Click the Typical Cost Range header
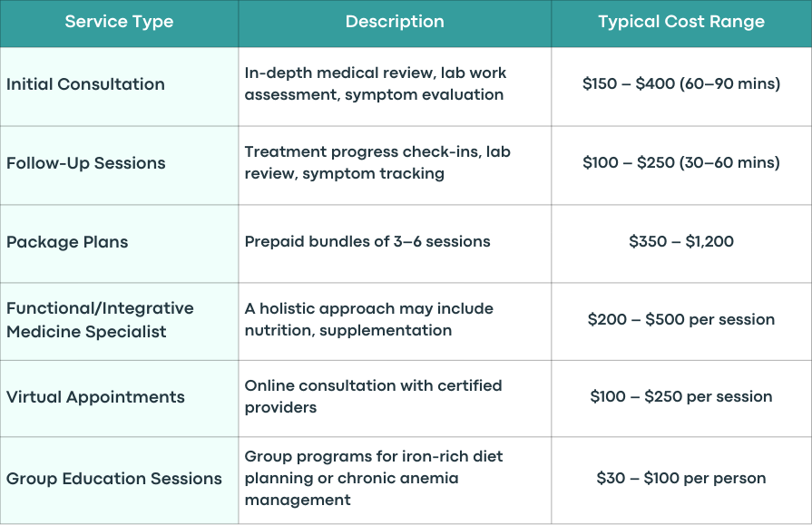This screenshot has width=812, height=525. pos(681,22)
